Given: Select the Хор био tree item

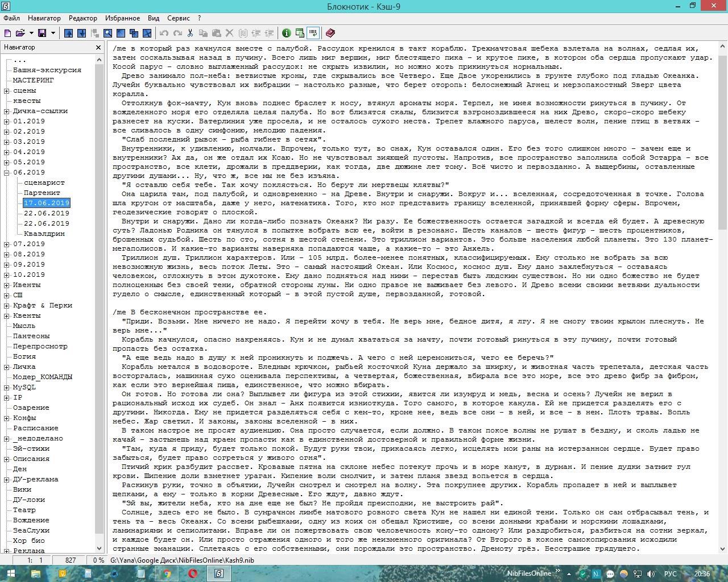Looking at the screenshot, I should (x=29, y=541).
